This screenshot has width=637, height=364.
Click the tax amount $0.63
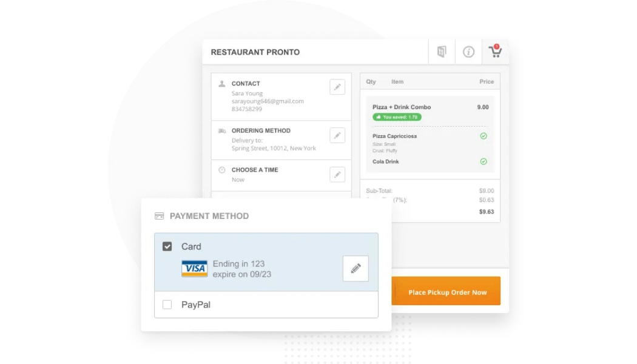point(487,200)
